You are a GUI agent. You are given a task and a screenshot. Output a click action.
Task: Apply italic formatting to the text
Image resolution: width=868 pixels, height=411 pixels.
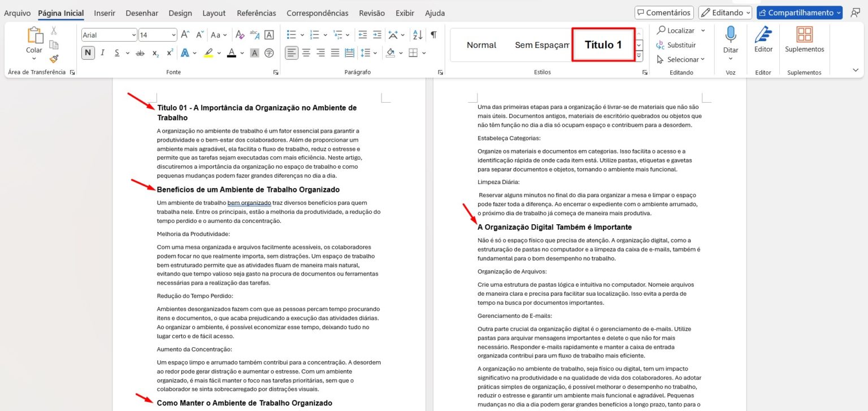[102, 53]
